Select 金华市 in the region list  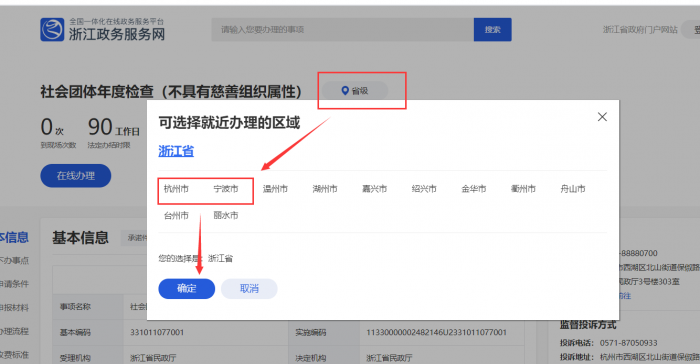click(474, 189)
